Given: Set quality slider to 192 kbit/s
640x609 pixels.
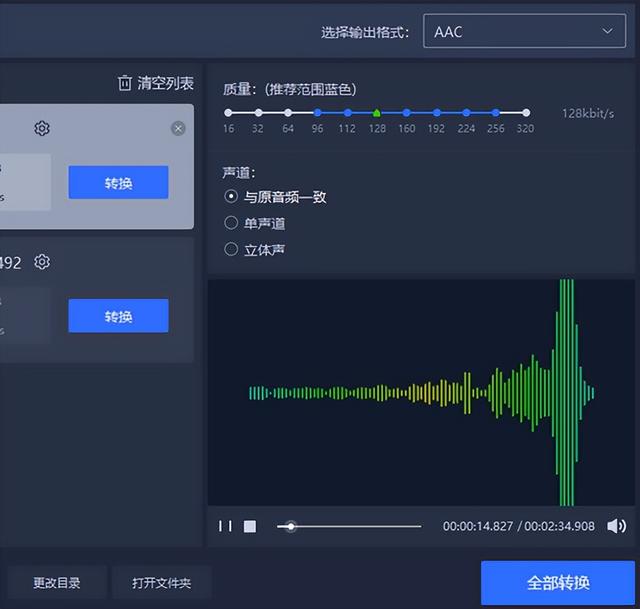Looking at the screenshot, I should (x=436, y=113).
